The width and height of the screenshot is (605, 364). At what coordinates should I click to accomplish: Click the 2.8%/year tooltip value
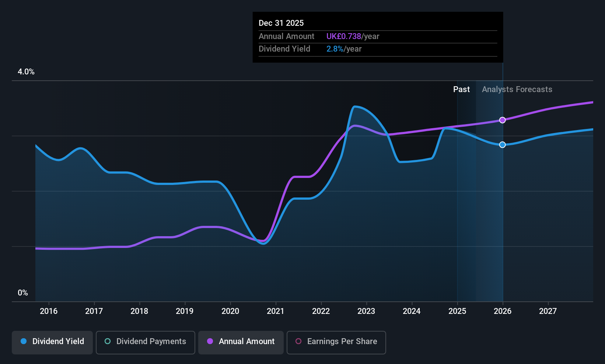[344, 49]
